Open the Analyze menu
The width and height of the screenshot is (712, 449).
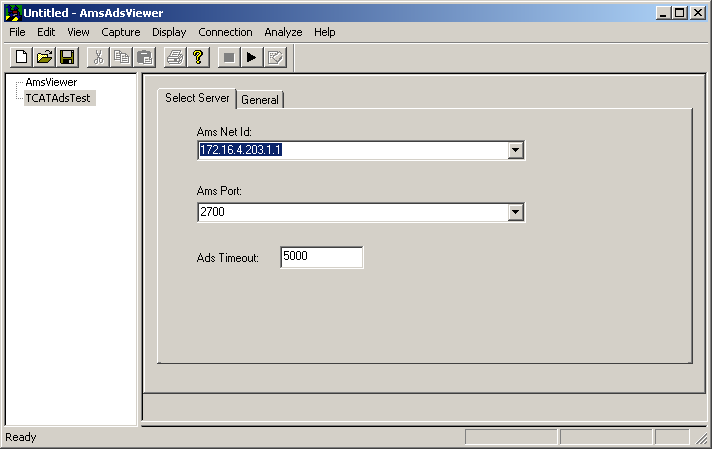283,32
